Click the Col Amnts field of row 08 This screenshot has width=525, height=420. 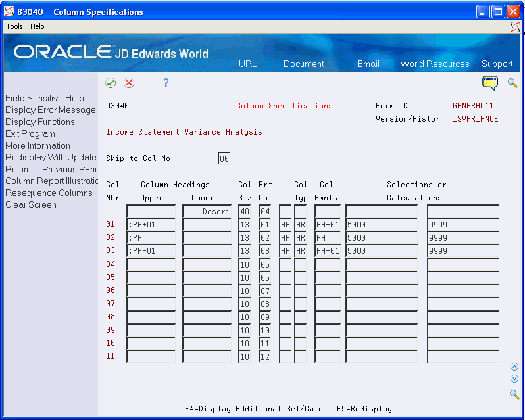tap(328, 317)
